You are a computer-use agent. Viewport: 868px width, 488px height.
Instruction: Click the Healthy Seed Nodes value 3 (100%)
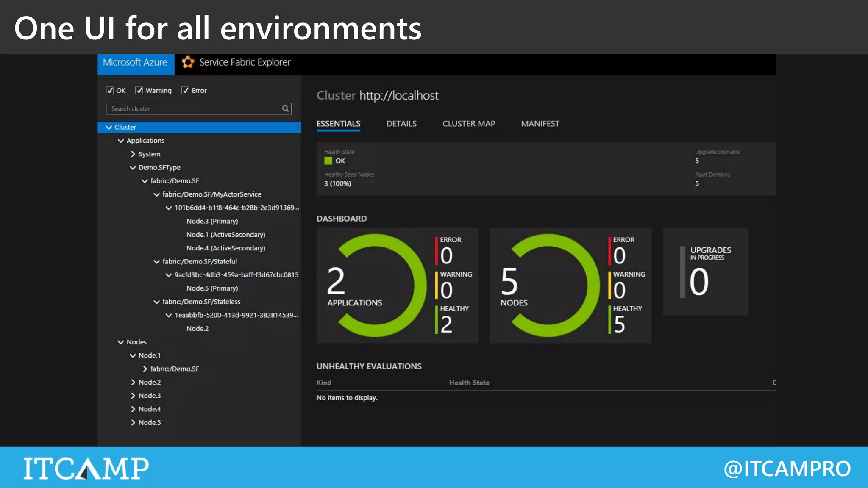click(337, 184)
